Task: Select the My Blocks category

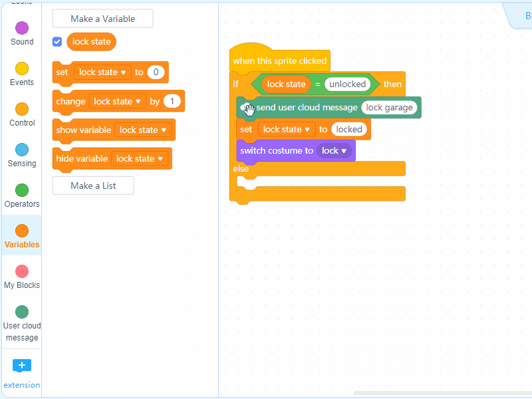Action: tap(22, 271)
